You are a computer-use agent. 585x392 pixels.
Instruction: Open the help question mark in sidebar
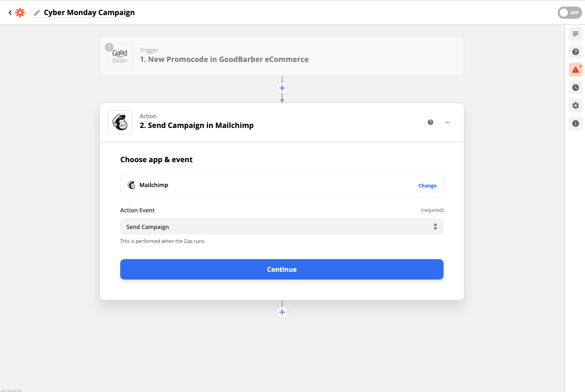click(575, 52)
